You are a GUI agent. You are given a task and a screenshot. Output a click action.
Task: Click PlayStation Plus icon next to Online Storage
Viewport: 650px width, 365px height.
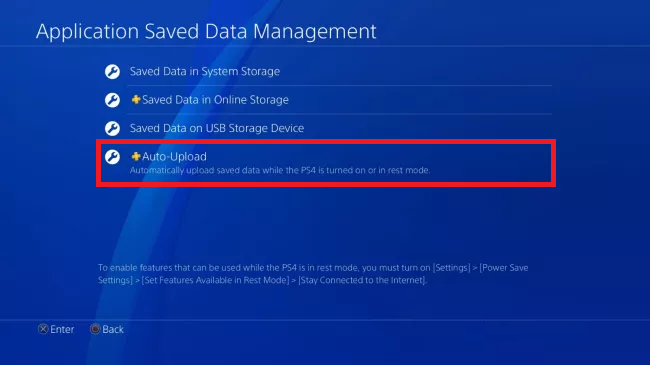[x=136, y=99]
